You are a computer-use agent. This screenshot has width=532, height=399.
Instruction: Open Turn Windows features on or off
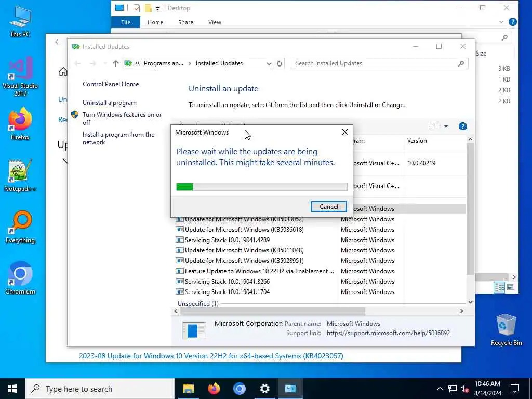click(122, 118)
